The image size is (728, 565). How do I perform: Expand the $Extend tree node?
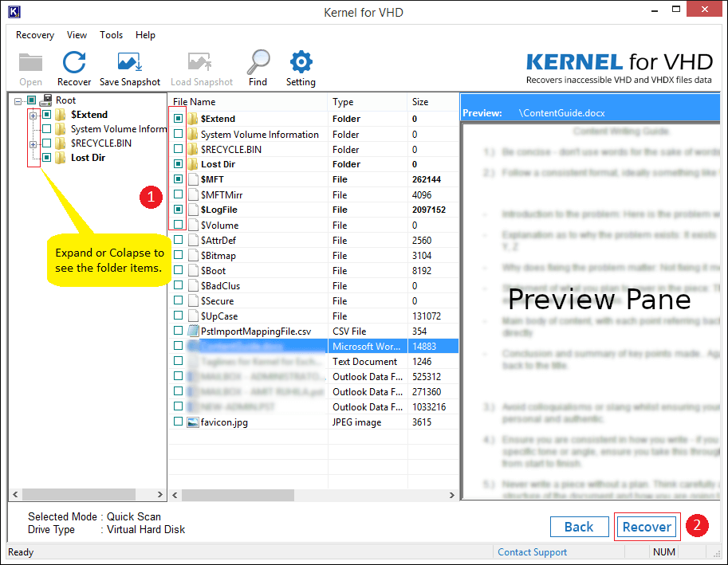click(x=33, y=116)
